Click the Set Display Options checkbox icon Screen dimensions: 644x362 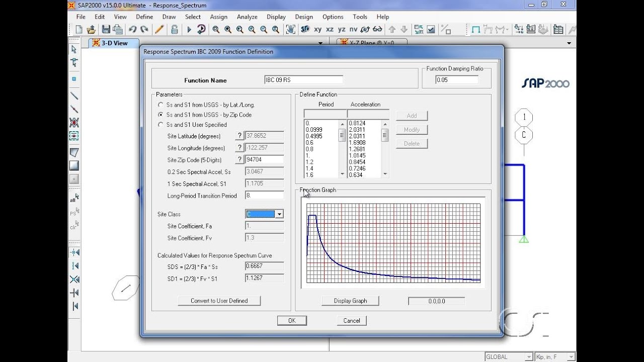[x=431, y=30]
